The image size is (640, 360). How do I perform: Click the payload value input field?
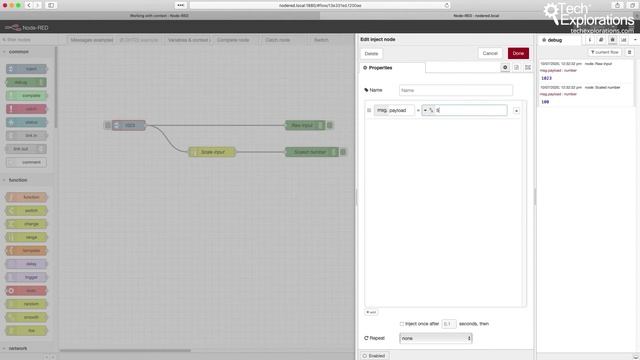pos(471,110)
